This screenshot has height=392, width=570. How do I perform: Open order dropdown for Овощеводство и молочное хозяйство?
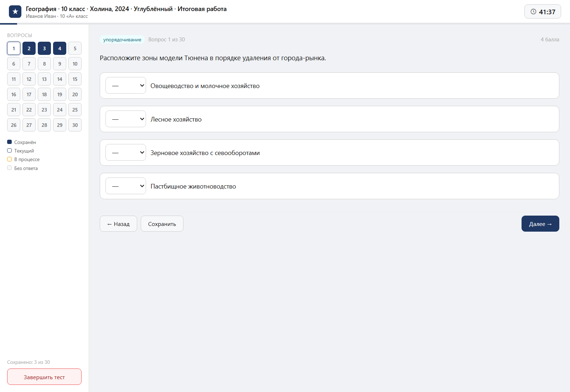coord(126,86)
